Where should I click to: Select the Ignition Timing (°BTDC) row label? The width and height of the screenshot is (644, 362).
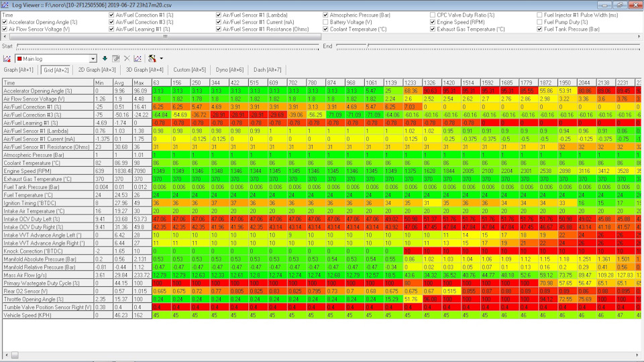point(48,202)
